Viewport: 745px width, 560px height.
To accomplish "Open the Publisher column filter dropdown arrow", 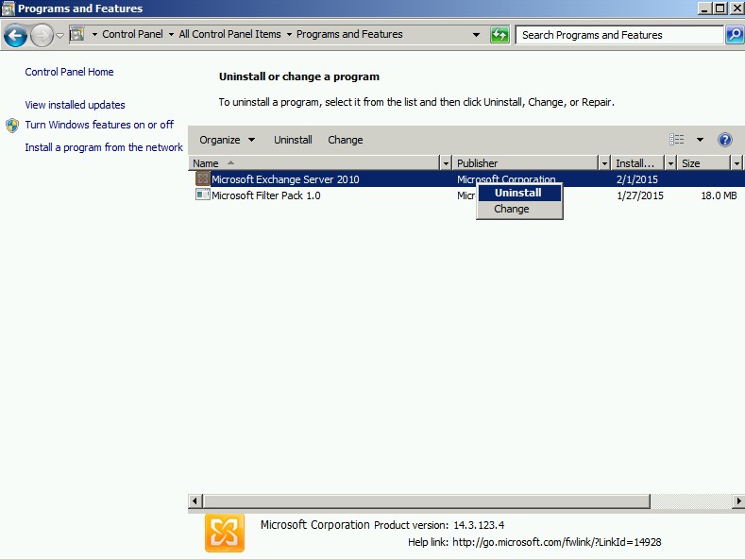I will click(x=604, y=163).
